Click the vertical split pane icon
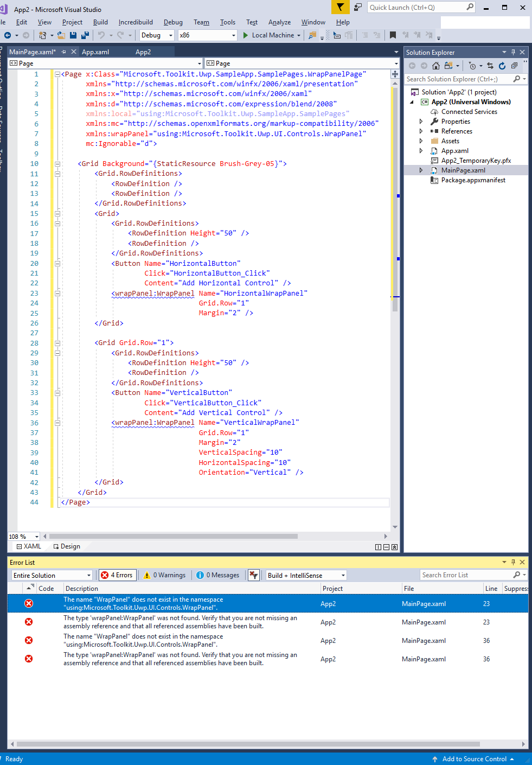This screenshot has width=532, height=765. click(x=378, y=547)
